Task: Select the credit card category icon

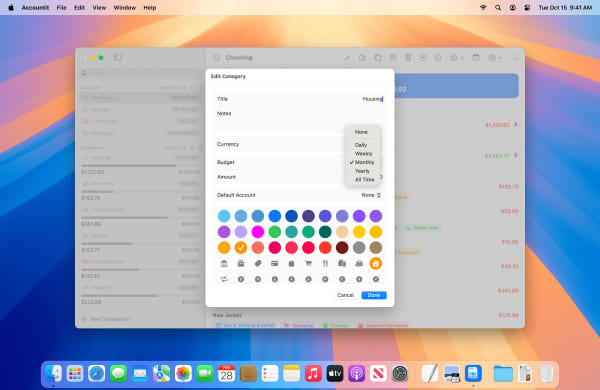Action: 274,263
